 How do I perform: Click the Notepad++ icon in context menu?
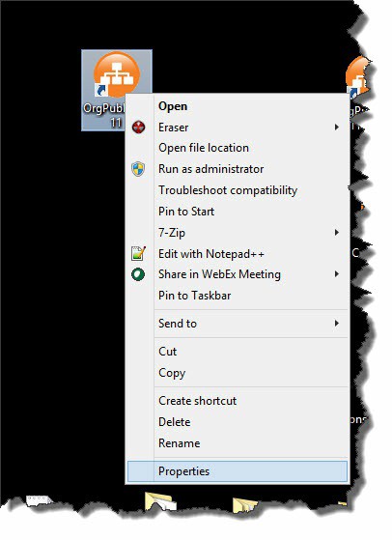139,254
